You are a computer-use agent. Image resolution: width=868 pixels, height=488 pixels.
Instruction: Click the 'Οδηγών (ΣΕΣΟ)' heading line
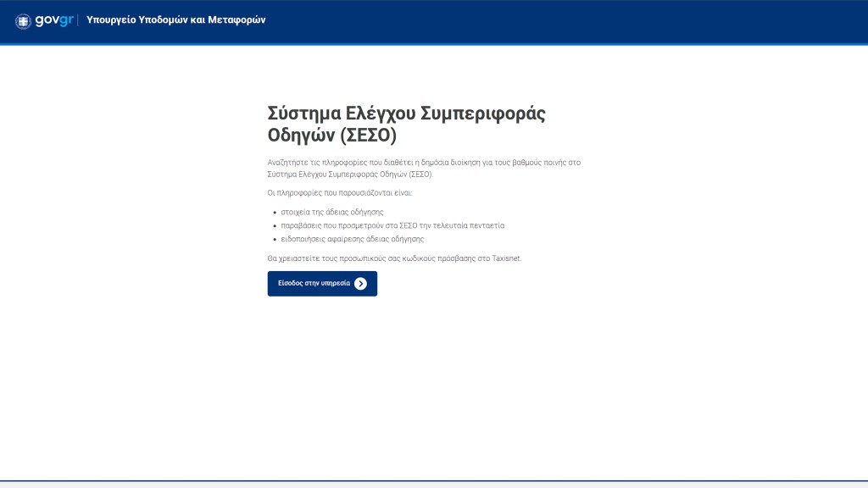(331, 136)
